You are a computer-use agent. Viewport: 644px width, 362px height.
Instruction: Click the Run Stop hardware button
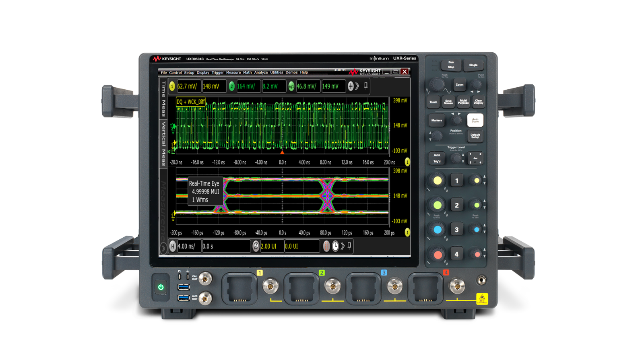coord(451,65)
